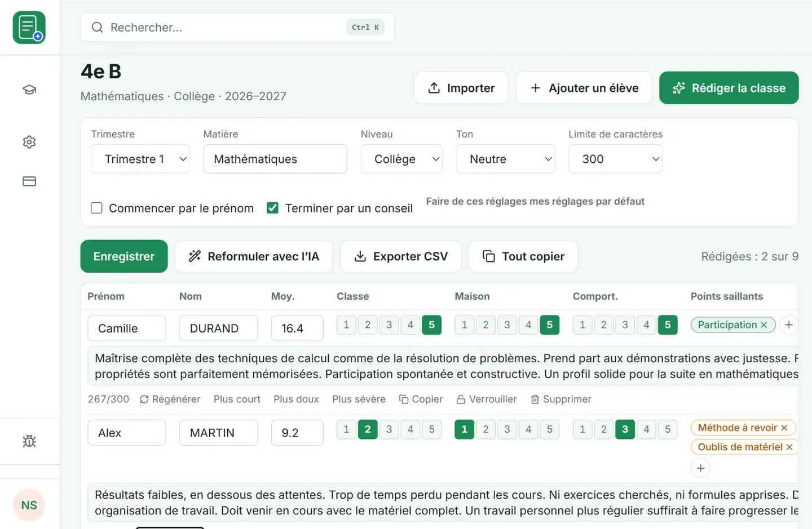Viewport: 812px width, 529px height.
Task: Set Alex's Maison rating to 3
Action: pos(507,429)
